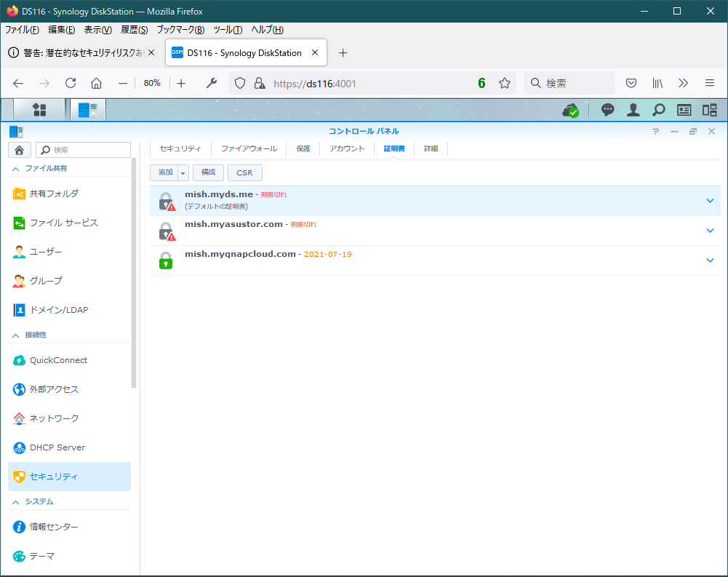728x577 pixels.
Task: Switch to the Firewall tab
Action: (249, 148)
